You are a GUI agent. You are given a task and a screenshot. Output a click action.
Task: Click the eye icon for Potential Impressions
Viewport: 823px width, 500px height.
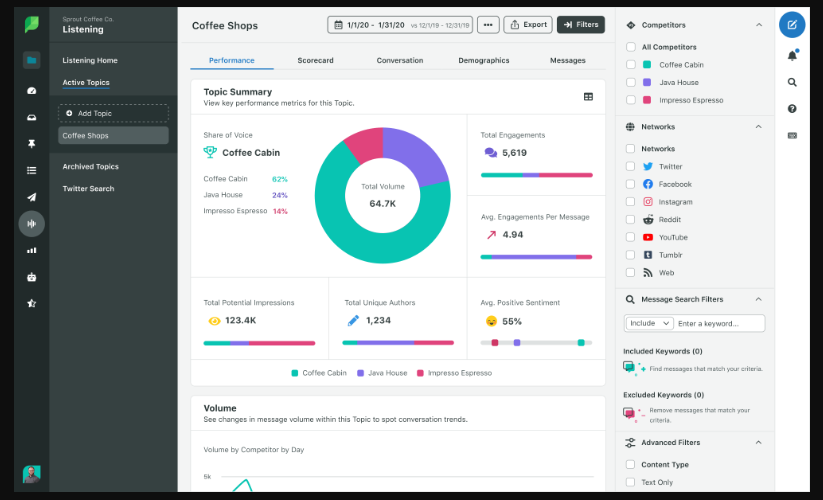(x=214, y=321)
